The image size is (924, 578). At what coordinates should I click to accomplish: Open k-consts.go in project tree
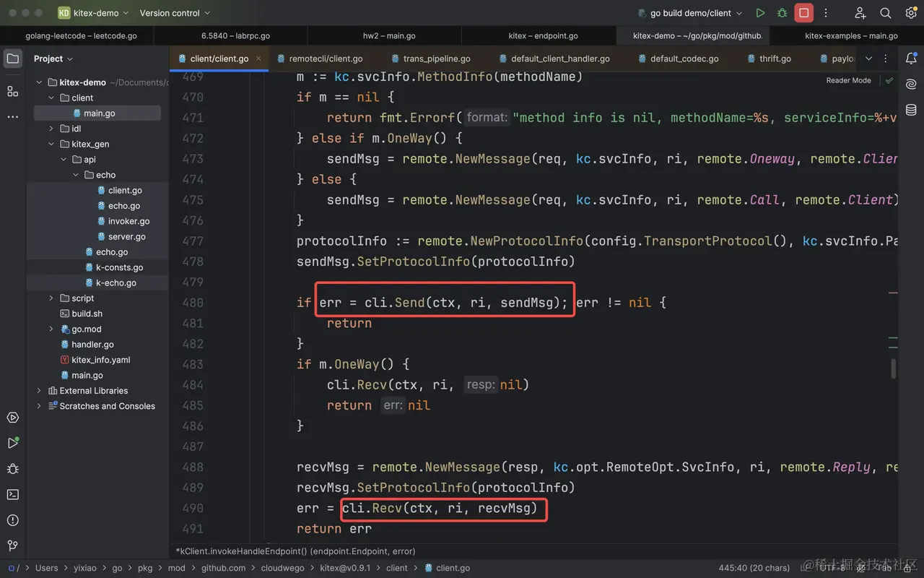(x=119, y=267)
